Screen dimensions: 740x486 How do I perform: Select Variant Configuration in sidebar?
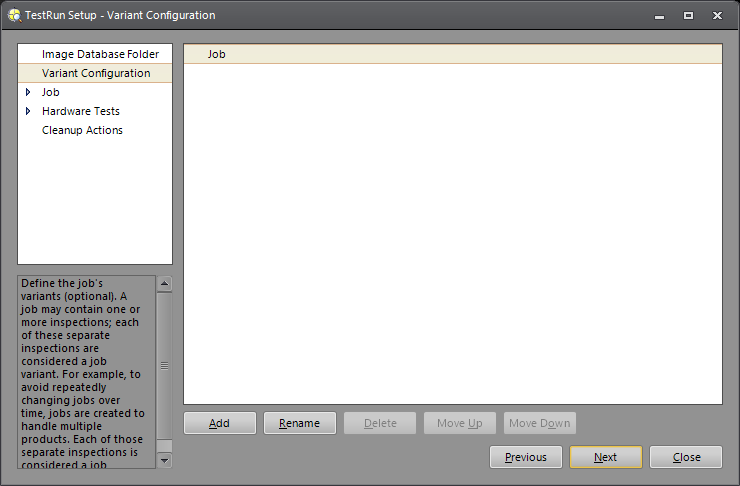[96, 73]
